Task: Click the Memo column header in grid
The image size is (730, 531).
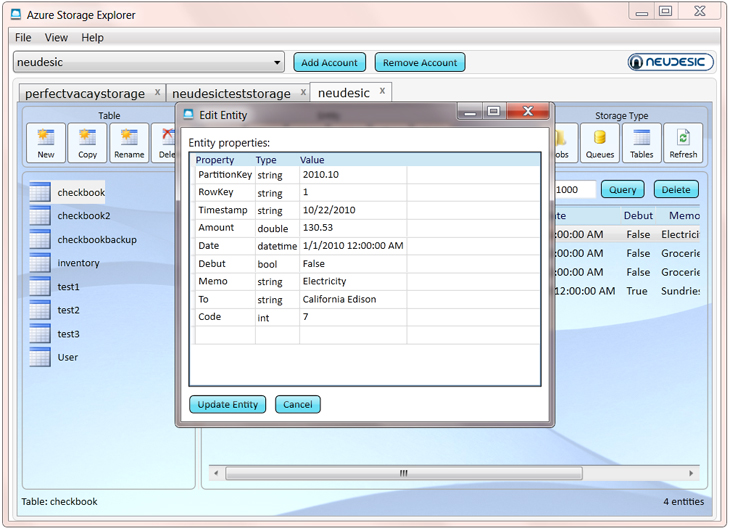Action: 684,215
